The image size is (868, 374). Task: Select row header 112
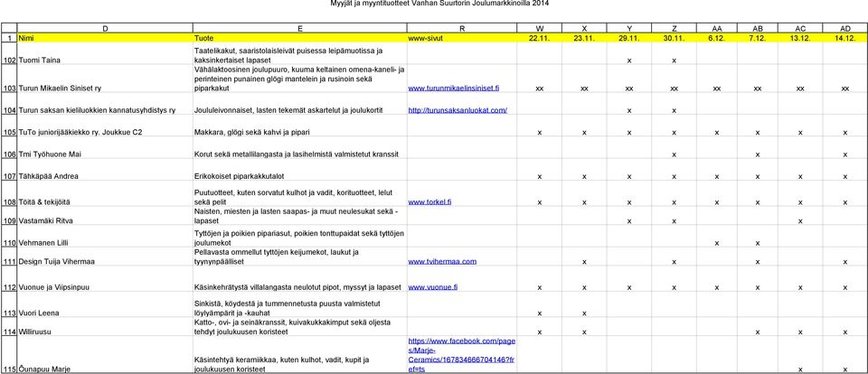[9, 279]
